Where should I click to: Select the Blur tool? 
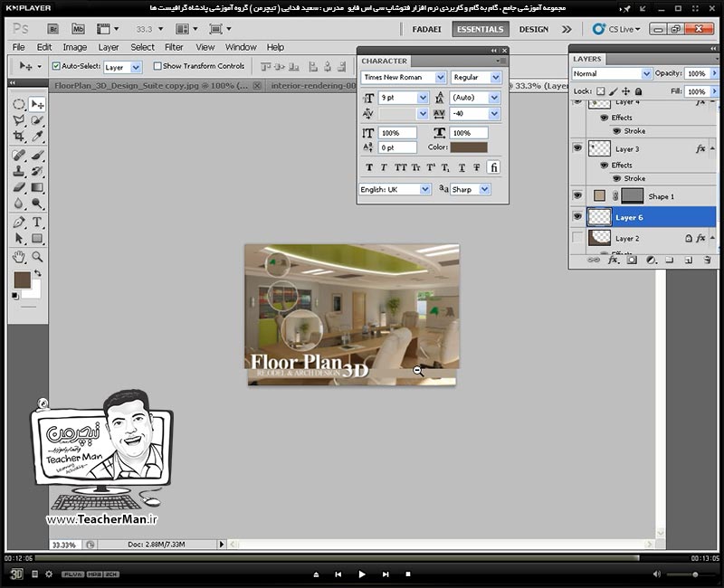click(x=19, y=204)
